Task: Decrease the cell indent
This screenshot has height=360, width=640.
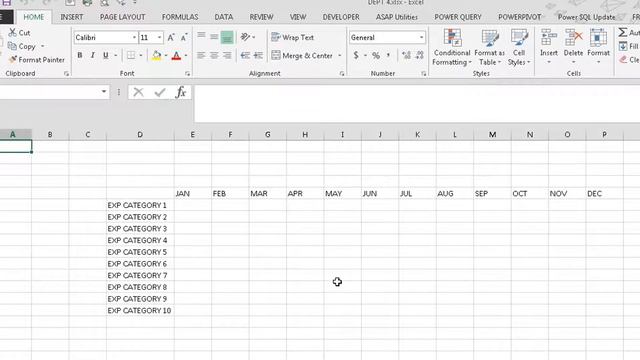Action: [245, 55]
